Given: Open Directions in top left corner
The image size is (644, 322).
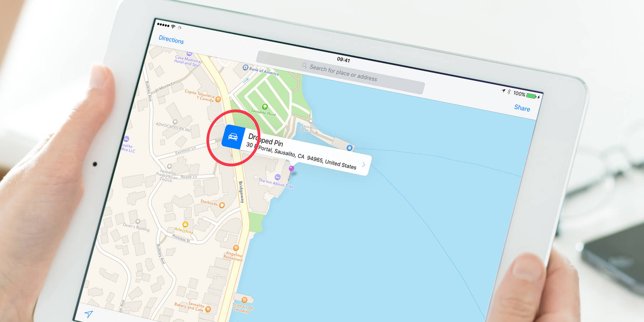Looking at the screenshot, I should click(171, 39).
